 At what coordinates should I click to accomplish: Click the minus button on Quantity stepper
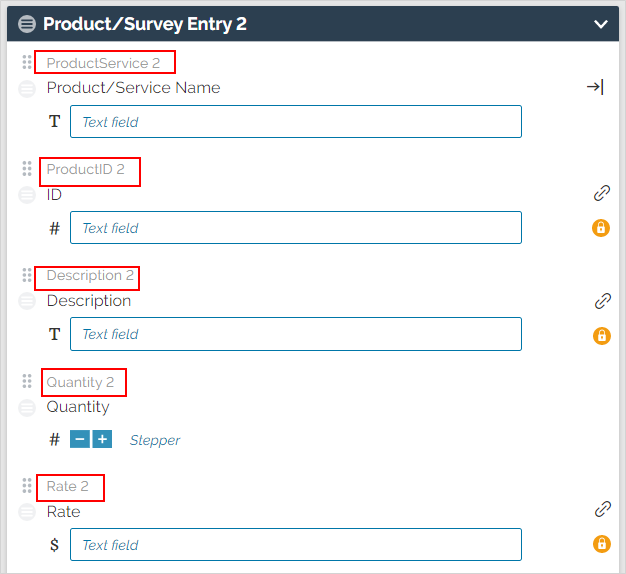coord(80,439)
